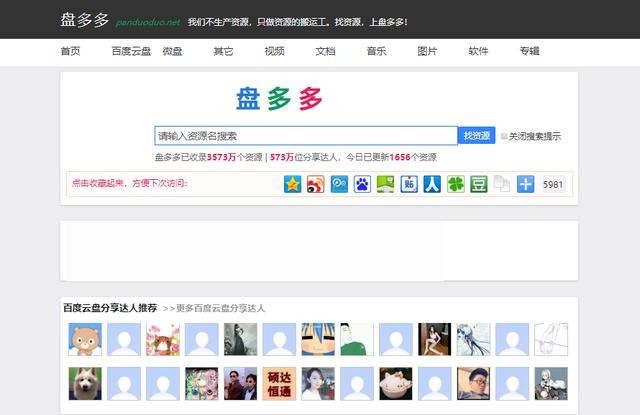Screen dimensions: 640x415
Task: Open the 硕达恒通 avatar
Action: (279, 384)
